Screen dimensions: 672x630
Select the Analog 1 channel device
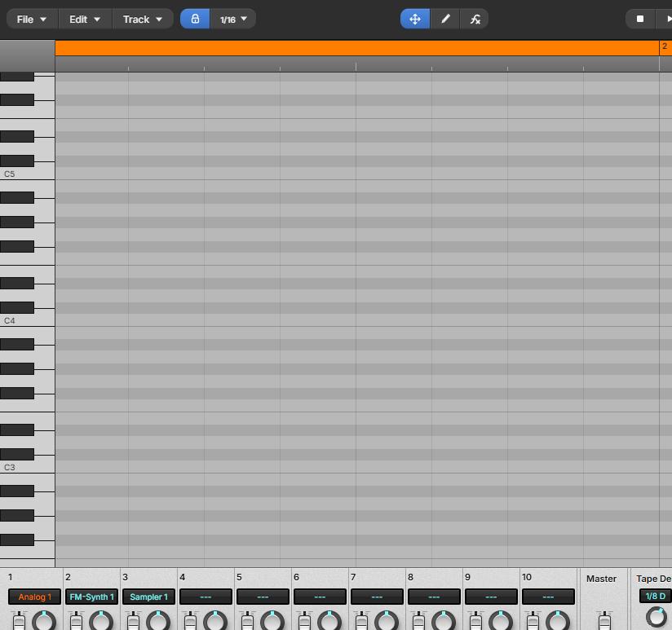pos(35,597)
